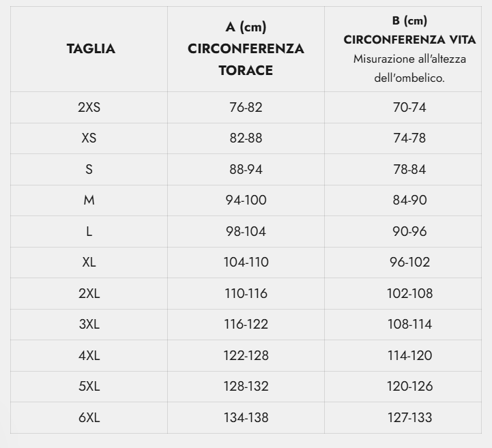The image size is (492, 448).
Task: Click the M size cell
Action: [89, 200]
